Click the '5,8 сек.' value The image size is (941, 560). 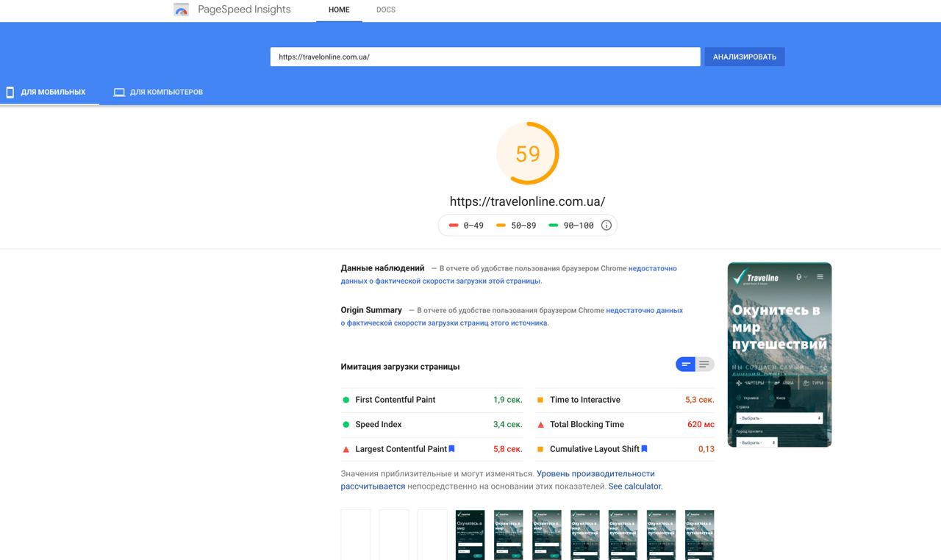click(x=508, y=449)
